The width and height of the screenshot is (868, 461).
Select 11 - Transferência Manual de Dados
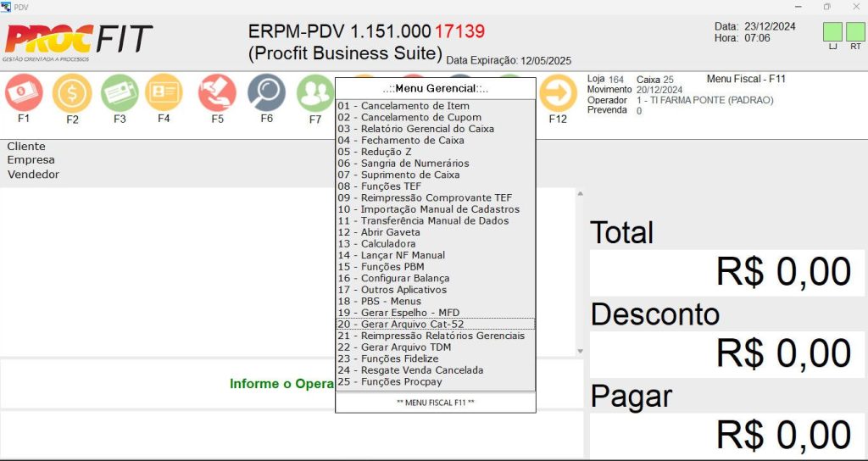click(x=436, y=221)
